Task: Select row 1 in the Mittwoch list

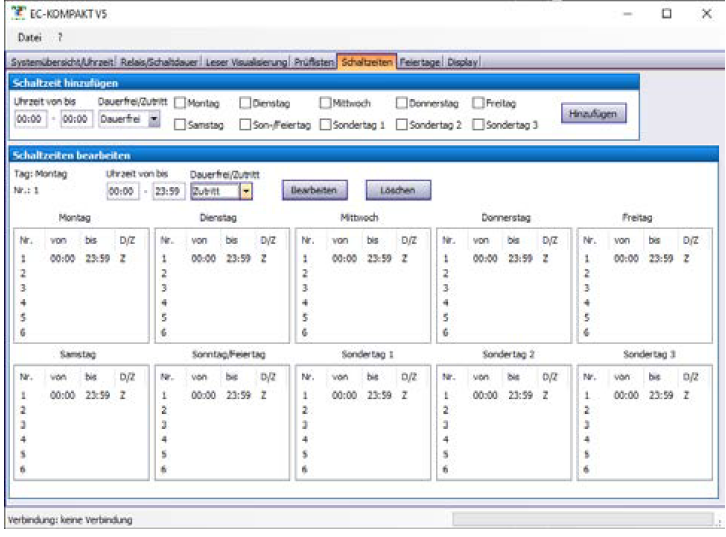Action: (363, 258)
